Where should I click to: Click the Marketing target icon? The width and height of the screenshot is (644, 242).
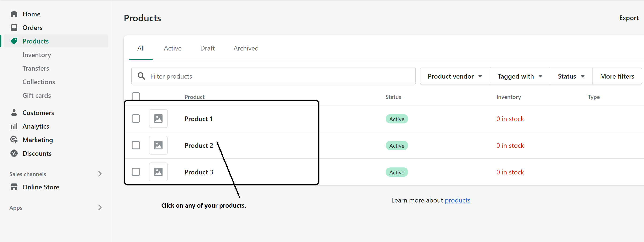coord(14,140)
